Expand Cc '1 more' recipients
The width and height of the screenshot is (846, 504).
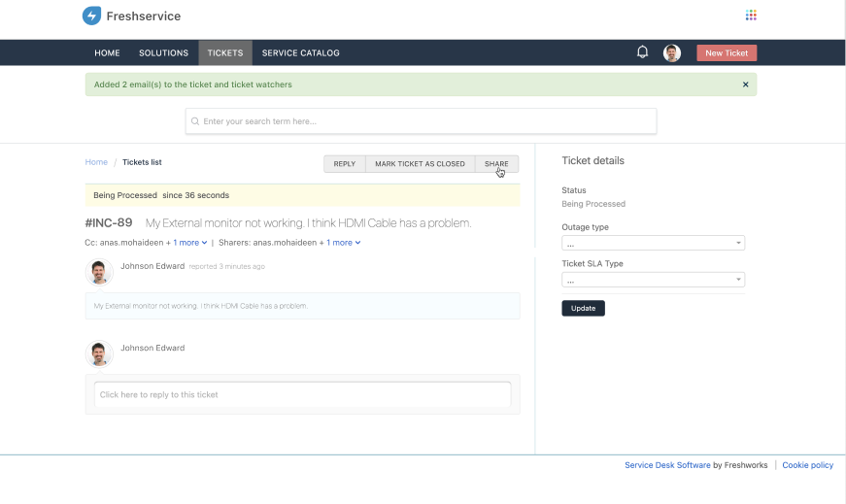click(190, 243)
